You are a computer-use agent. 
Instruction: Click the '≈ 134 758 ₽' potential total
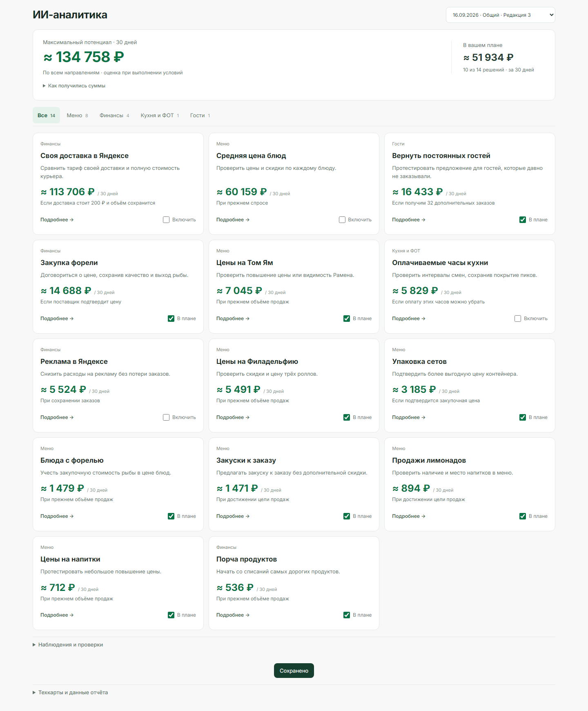[84, 57]
